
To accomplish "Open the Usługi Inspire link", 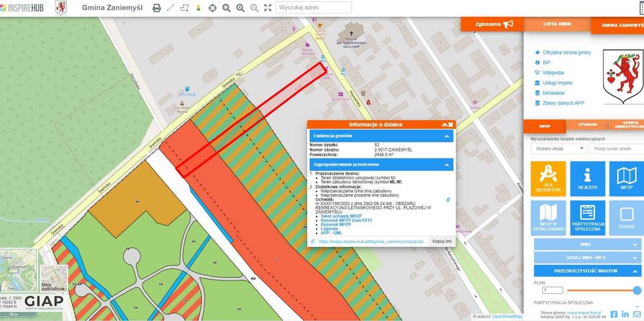I will (x=557, y=83).
